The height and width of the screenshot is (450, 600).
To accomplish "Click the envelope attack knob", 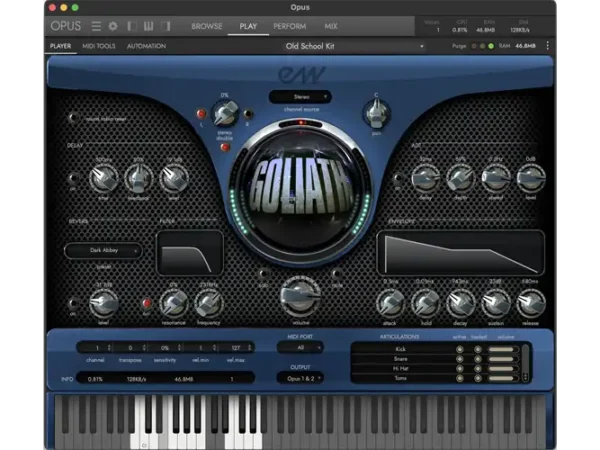I will [390, 303].
